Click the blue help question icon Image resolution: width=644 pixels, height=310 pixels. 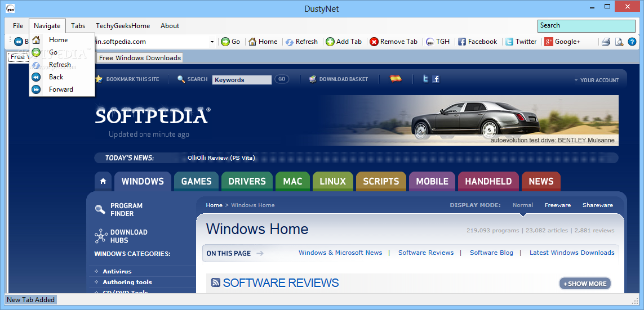632,42
